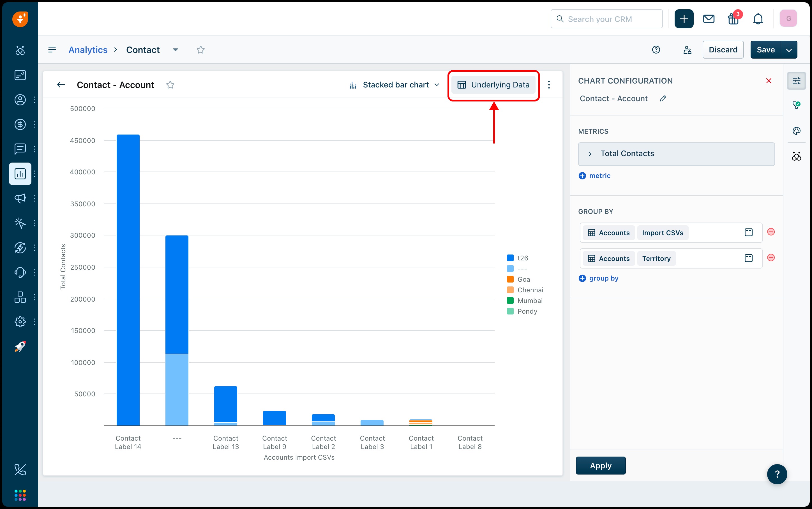Screen dimensions: 812x509
Task: Open the email envelope icon
Action: click(709, 19)
